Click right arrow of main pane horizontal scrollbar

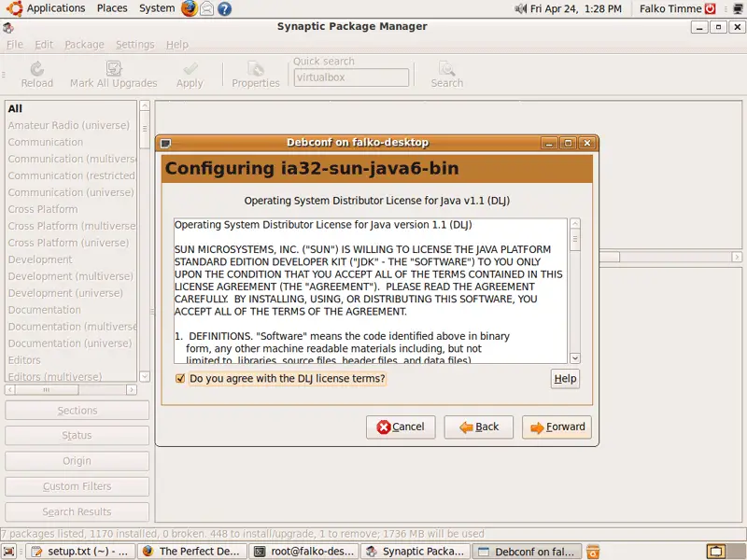[x=737, y=258]
